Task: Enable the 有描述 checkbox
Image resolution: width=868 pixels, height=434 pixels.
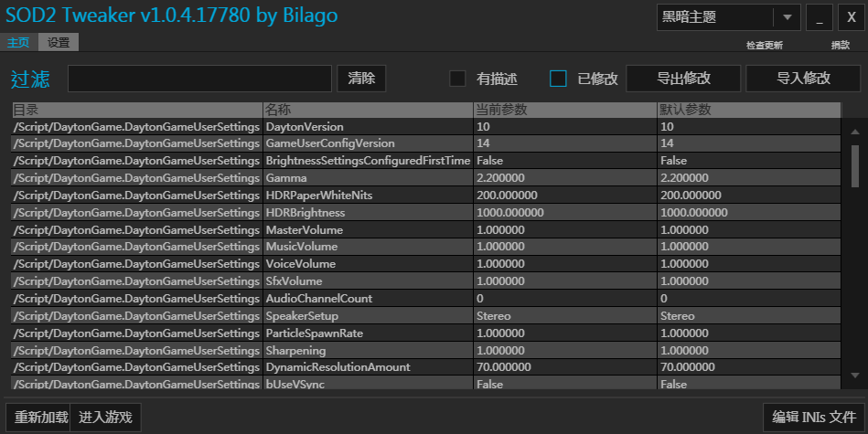Action: (457, 79)
